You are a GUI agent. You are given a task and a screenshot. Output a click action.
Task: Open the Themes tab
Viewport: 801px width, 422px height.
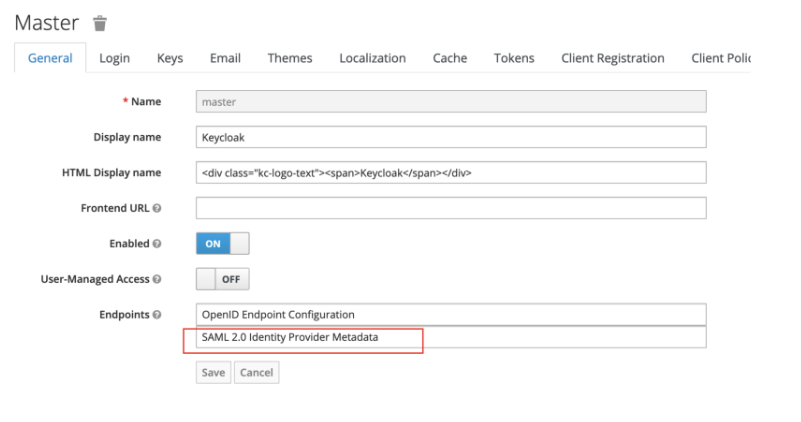pyautogui.click(x=290, y=58)
